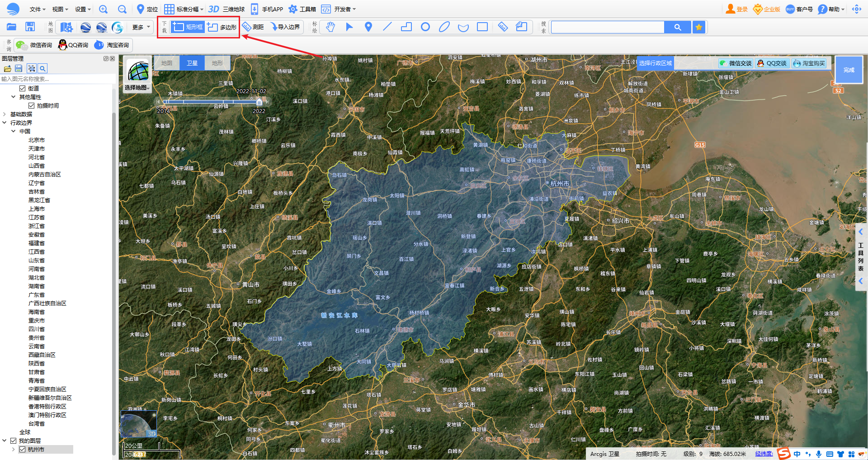This screenshot has height=460, width=868.
Task: Click the imagery date timeline slider handle
Action: coord(259,102)
